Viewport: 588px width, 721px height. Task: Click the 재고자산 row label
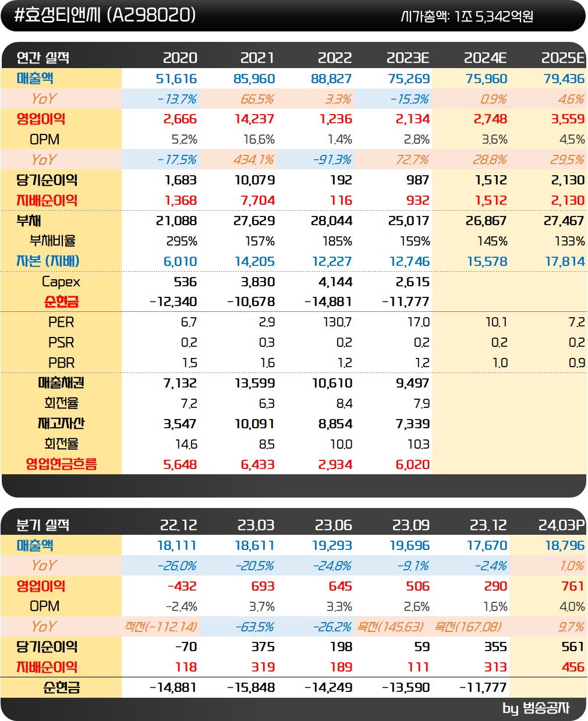[x=61, y=424]
